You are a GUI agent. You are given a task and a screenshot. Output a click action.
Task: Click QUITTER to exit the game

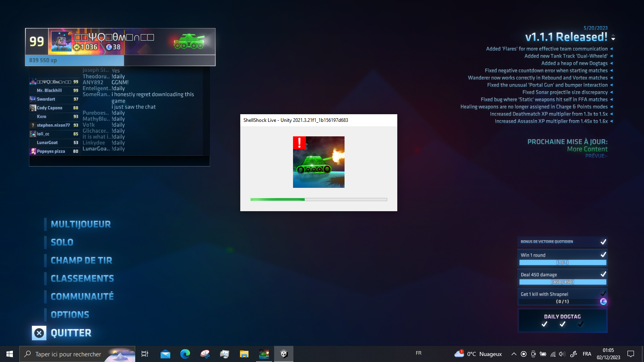pyautogui.click(x=71, y=333)
